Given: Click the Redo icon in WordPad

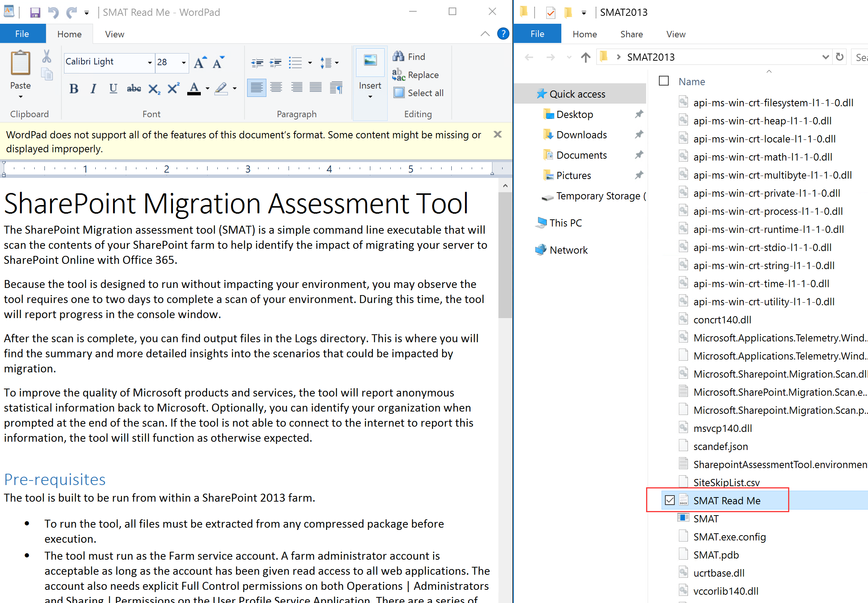Looking at the screenshot, I should [x=71, y=12].
